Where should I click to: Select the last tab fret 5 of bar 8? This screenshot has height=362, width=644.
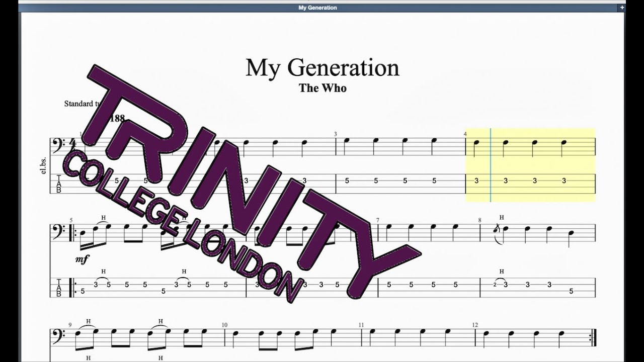pos(571,291)
